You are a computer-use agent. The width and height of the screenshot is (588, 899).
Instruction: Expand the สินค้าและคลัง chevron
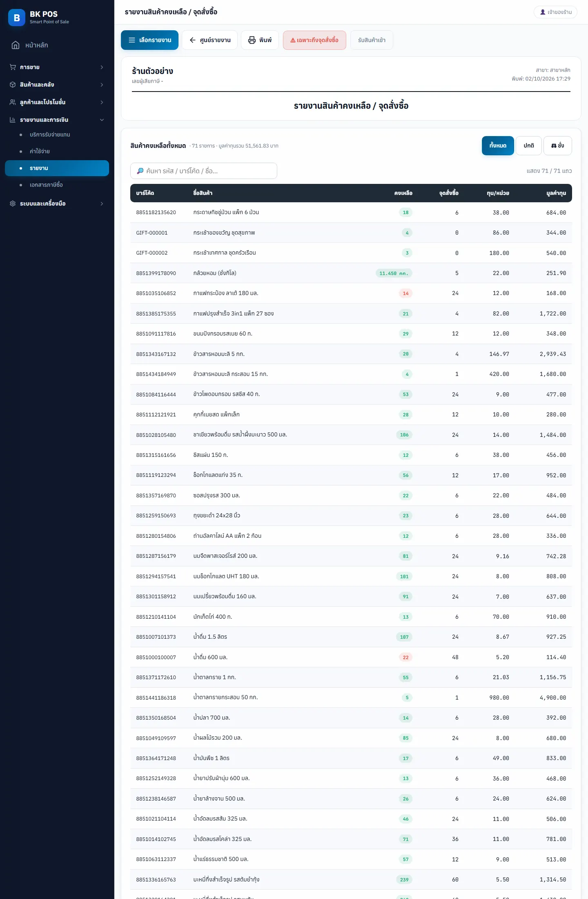tap(102, 85)
